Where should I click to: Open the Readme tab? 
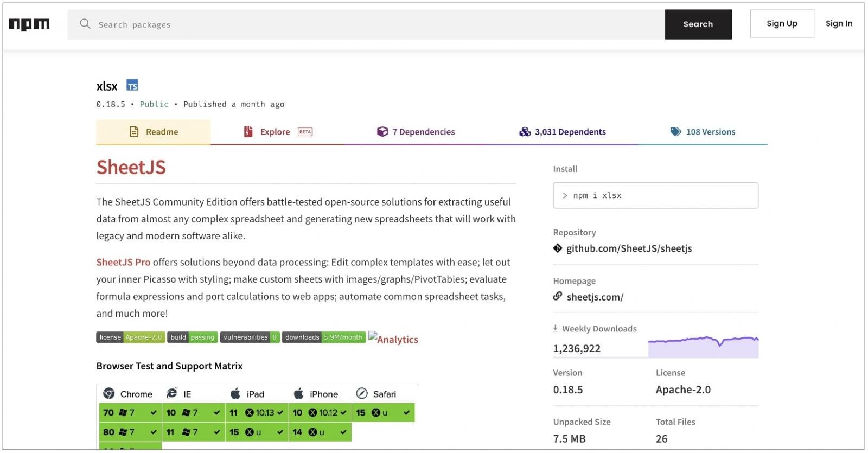(x=154, y=132)
